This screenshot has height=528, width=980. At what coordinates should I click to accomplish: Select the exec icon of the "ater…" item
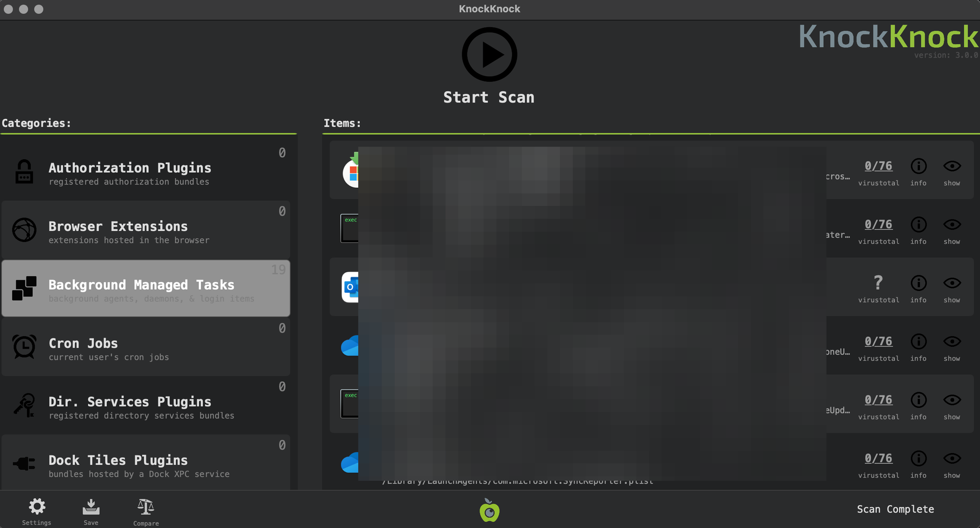[x=349, y=228]
